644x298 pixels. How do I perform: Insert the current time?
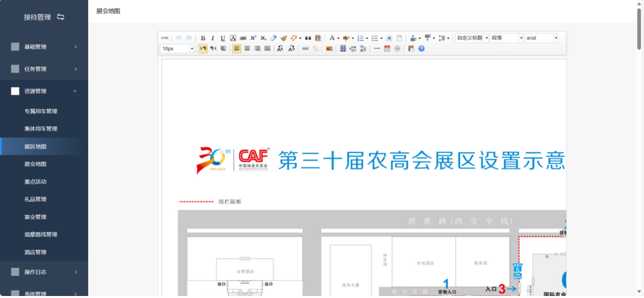click(397, 49)
